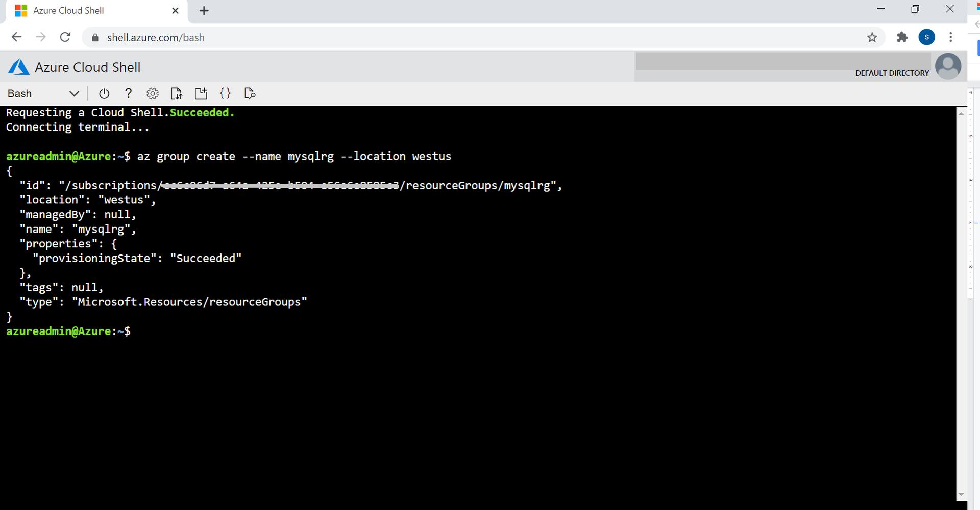Open the upload/download files icon
The width and height of the screenshot is (980, 510).
click(177, 93)
